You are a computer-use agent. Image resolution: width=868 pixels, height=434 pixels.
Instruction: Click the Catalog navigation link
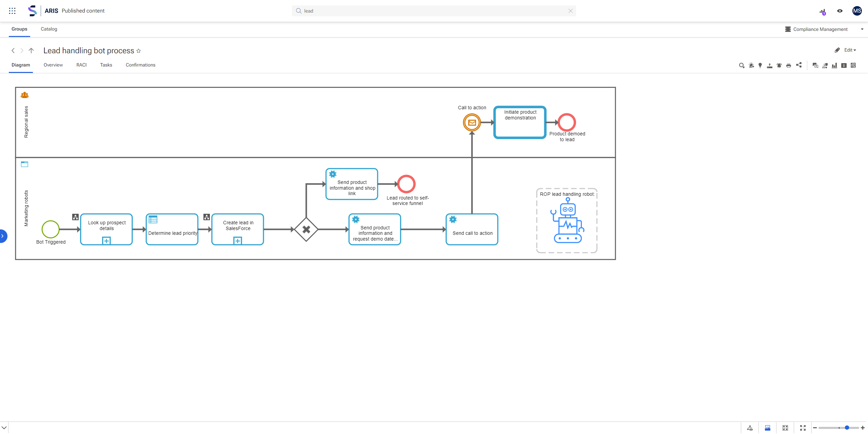pyautogui.click(x=48, y=29)
